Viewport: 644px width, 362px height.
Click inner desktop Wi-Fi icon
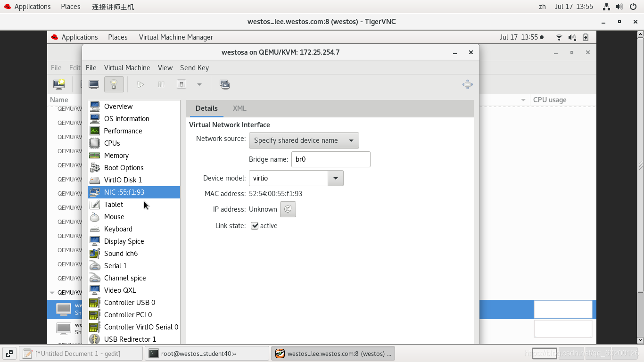(x=559, y=37)
